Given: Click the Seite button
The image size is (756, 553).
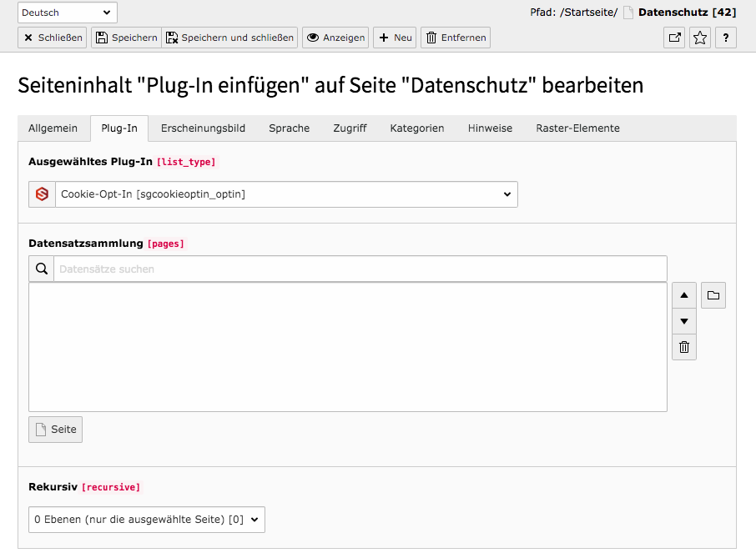Looking at the screenshot, I should 55,430.
